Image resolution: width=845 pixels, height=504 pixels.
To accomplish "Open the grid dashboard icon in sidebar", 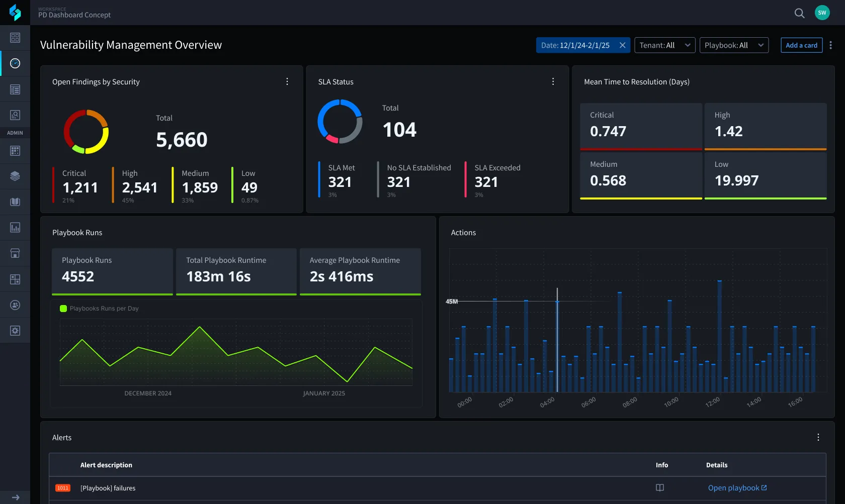I will [x=15, y=38].
